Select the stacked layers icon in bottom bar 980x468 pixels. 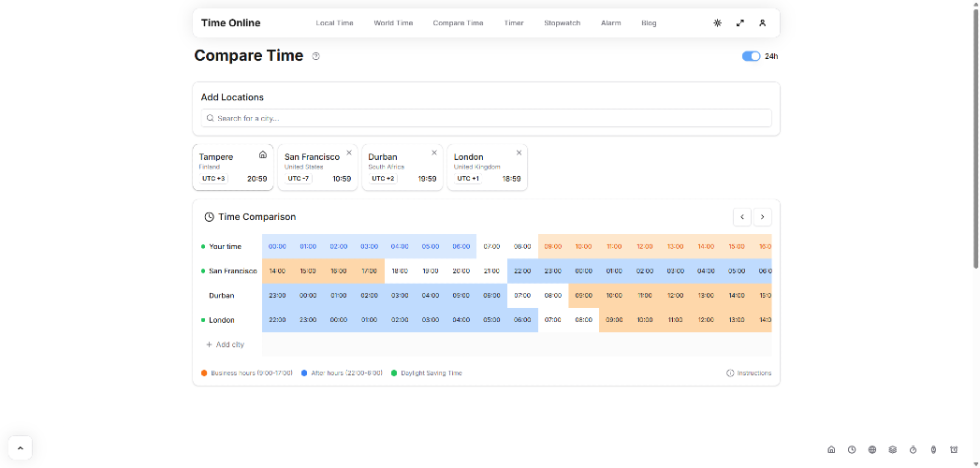click(893, 449)
